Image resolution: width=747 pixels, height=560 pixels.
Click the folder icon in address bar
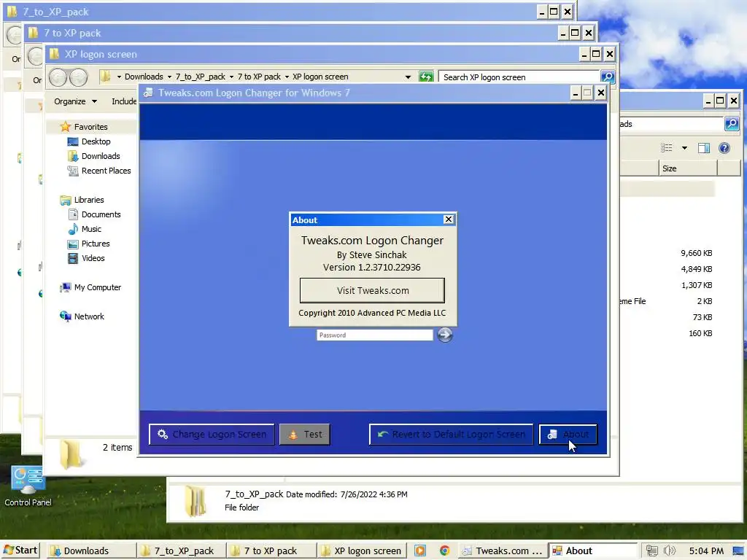106,77
